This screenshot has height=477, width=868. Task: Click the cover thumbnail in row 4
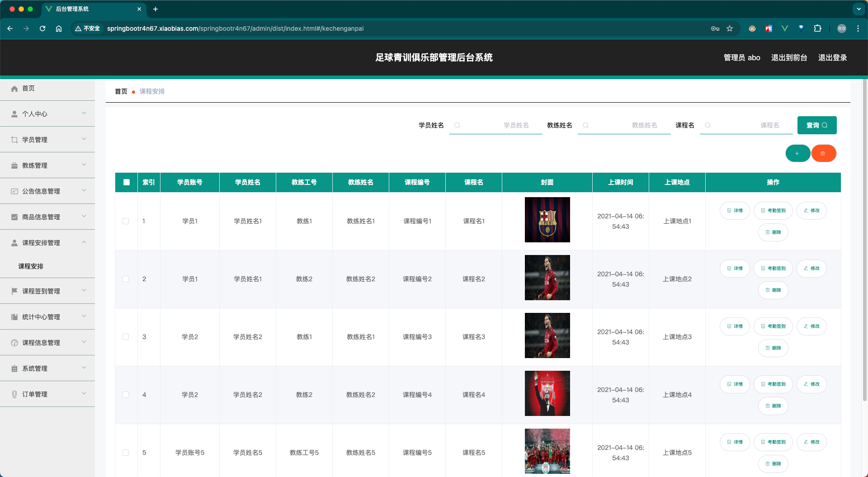coord(547,393)
